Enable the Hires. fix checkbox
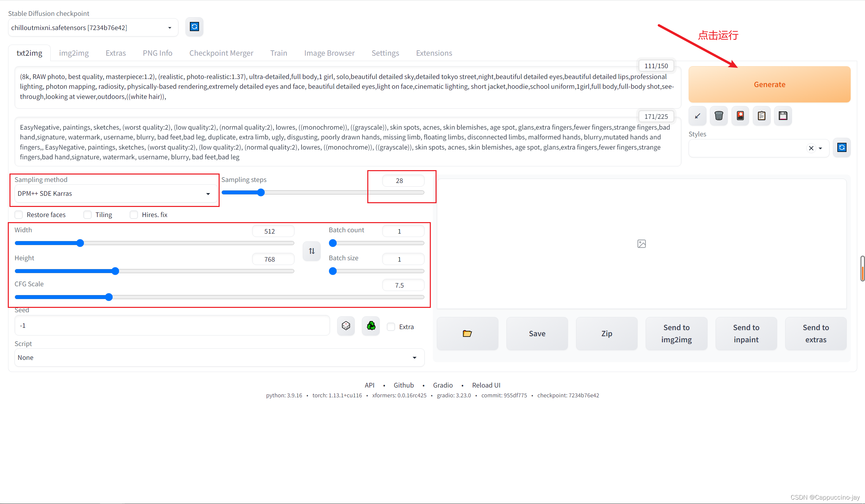Screen dimensions: 865x504 coord(134,215)
